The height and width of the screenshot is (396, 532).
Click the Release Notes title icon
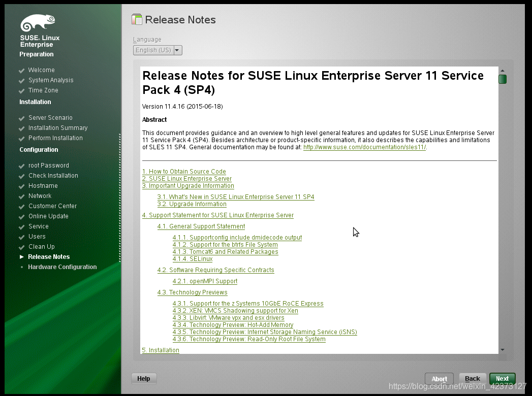point(137,19)
